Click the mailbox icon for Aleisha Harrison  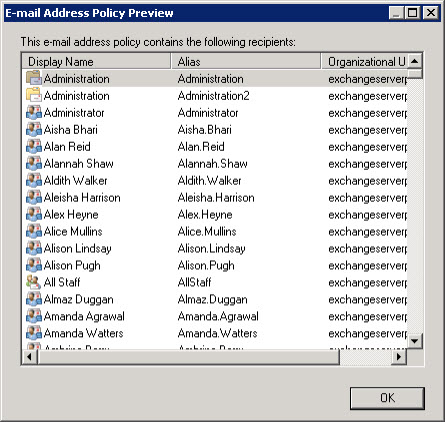tap(34, 197)
